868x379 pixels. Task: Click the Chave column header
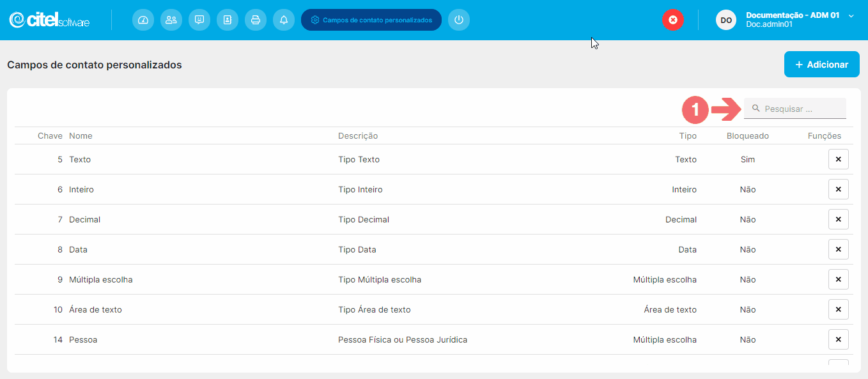(x=50, y=136)
